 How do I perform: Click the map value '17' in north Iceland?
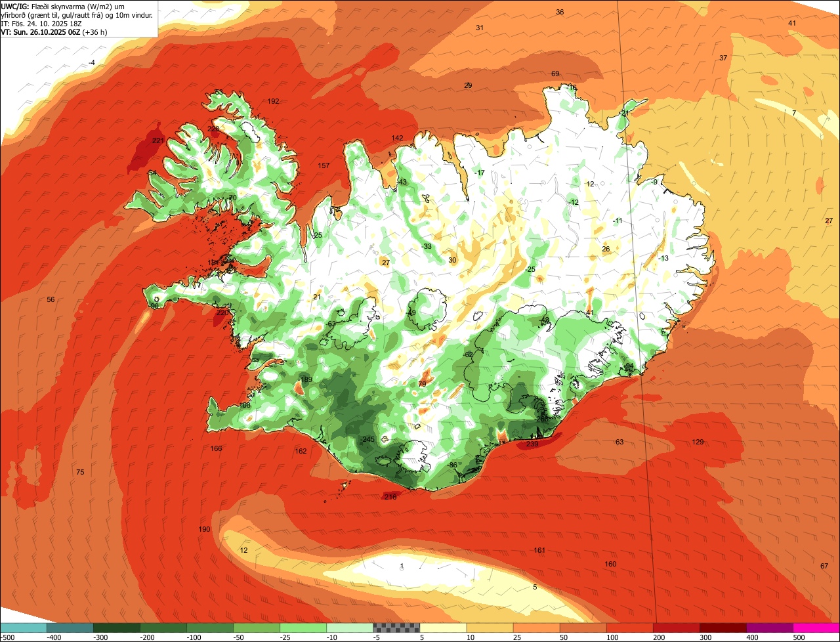coord(480,173)
